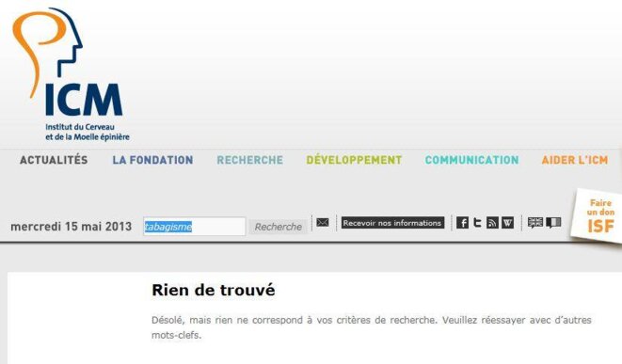Open the RSS feed icon
The width and height of the screenshot is (622, 364).
click(492, 222)
